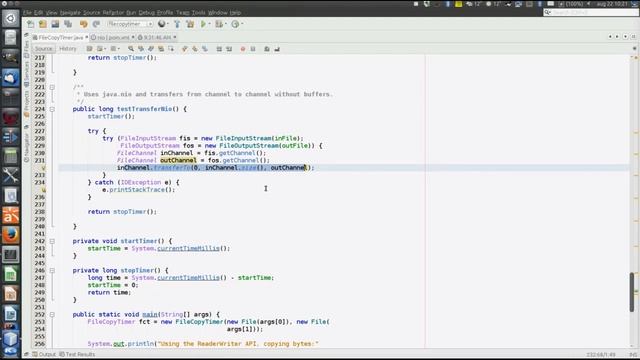The image size is (640, 360).
Task: Collapse the comment block fold at line 221
Action: [52, 87]
